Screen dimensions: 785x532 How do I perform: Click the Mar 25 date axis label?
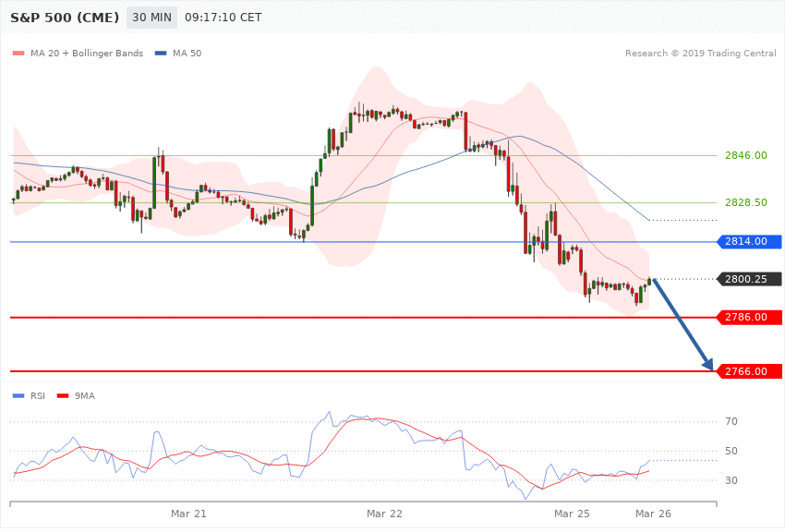[x=572, y=514]
